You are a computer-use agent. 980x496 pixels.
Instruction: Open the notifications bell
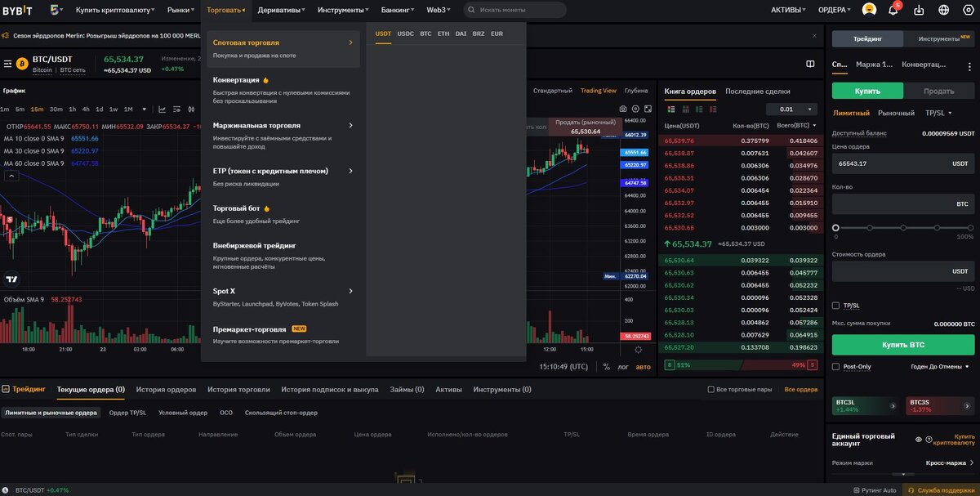pyautogui.click(x=893, y=10)
